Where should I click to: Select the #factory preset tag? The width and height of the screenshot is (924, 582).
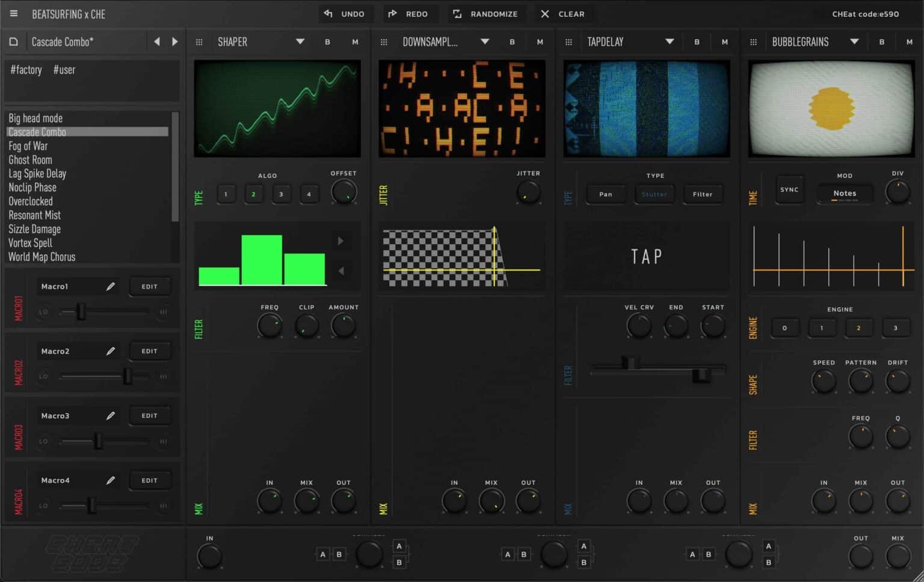pos(25,70)
